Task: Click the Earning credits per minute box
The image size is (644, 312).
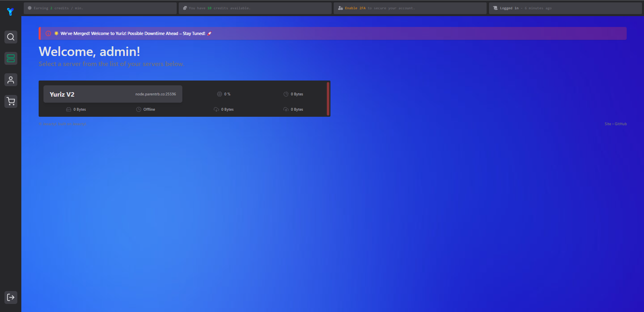Action: pos(100,8)
